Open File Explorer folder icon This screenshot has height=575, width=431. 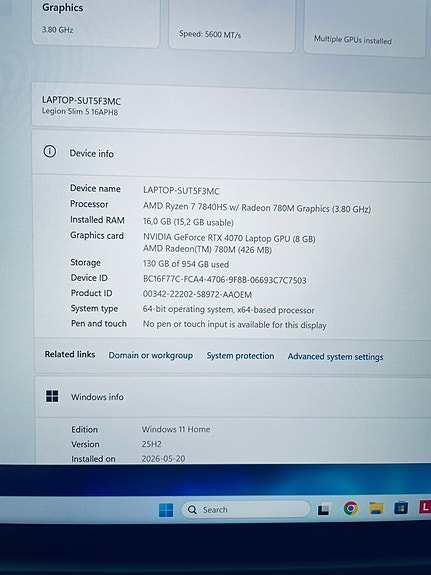click(x=376, y=508)
